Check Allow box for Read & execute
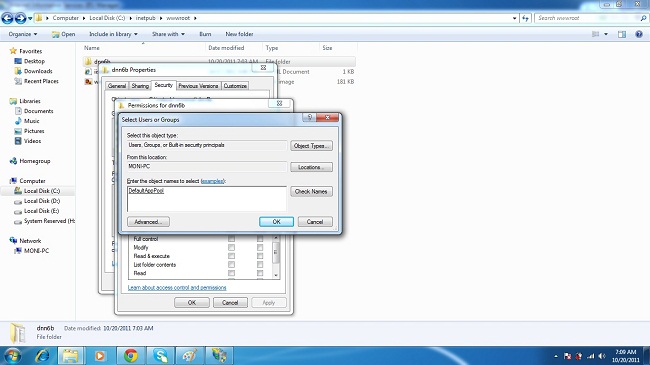The height and width of the screenshot is (365, 650). click(x=231, y=256)
